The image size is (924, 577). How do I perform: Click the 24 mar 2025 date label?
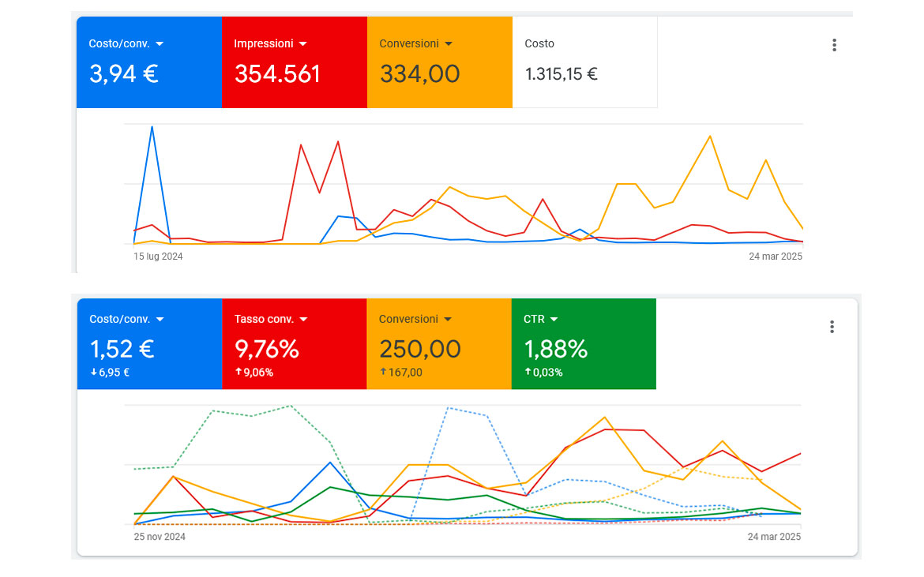point(775,257)
